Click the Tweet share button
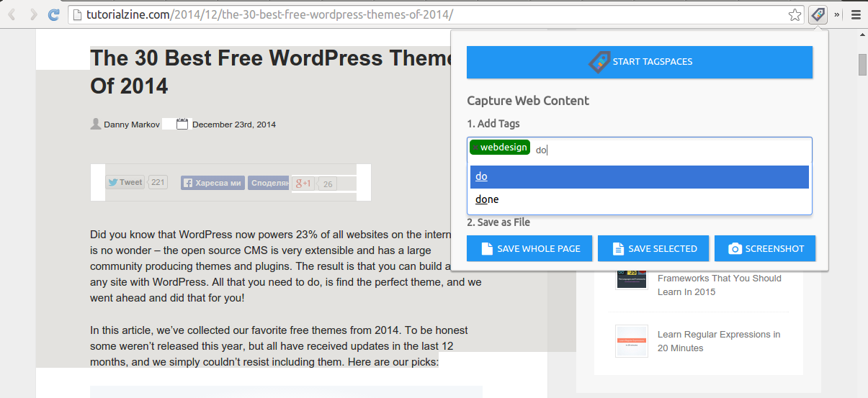Screen dimensions: 868x398 125,182
